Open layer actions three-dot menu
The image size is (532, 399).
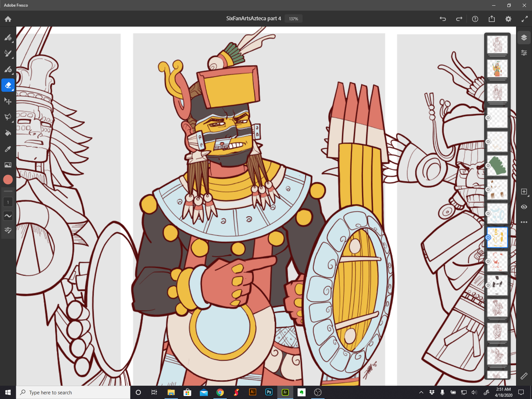[524, 222]
